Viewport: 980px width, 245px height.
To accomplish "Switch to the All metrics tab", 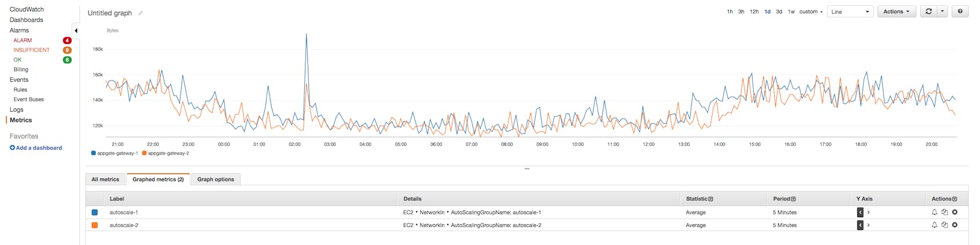I will tap(105, 180).
